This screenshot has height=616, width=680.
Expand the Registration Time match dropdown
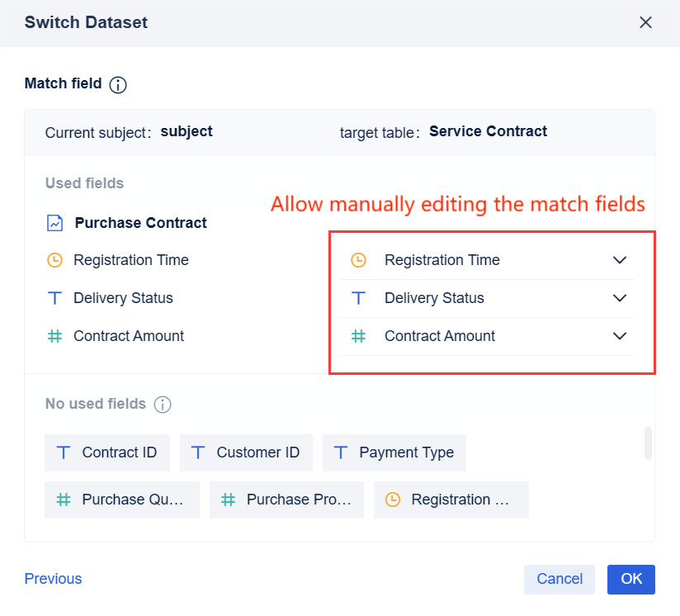(x=619, y=260)
